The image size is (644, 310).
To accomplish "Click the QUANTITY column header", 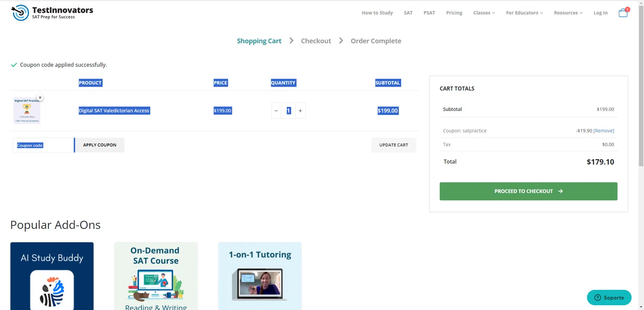I will coord(283,83).
